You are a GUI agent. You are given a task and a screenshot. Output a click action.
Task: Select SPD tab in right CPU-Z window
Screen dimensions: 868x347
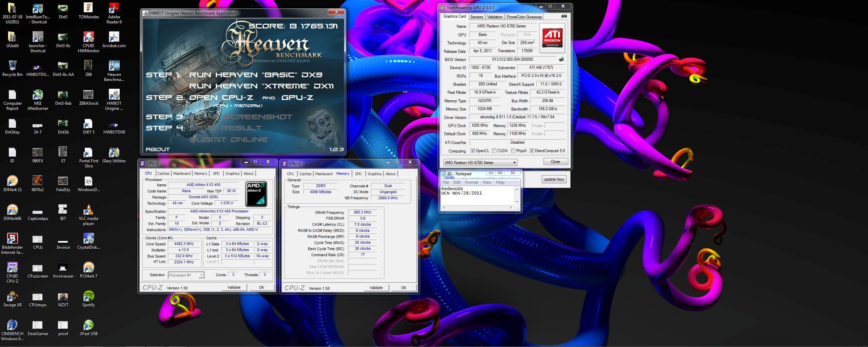358,174
